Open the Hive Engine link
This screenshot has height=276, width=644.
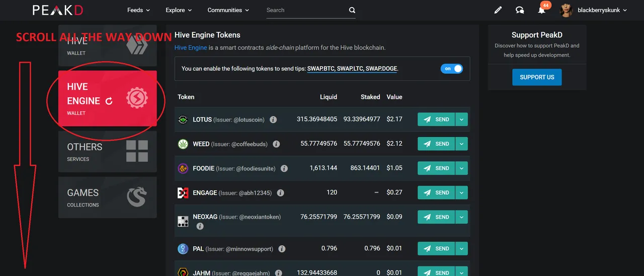coord(191,48)
